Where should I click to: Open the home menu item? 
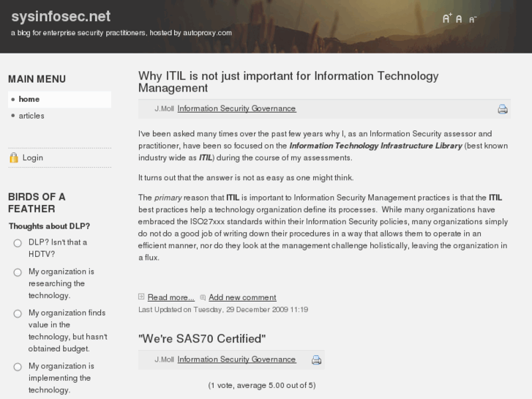pyautogui.click(x=29, y=100)
